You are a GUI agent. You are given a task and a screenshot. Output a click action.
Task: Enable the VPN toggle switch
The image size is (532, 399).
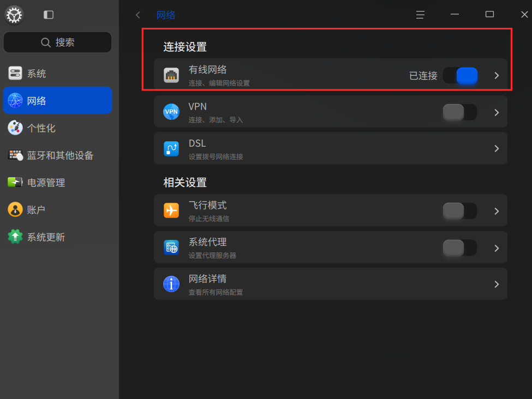point(460,112)
